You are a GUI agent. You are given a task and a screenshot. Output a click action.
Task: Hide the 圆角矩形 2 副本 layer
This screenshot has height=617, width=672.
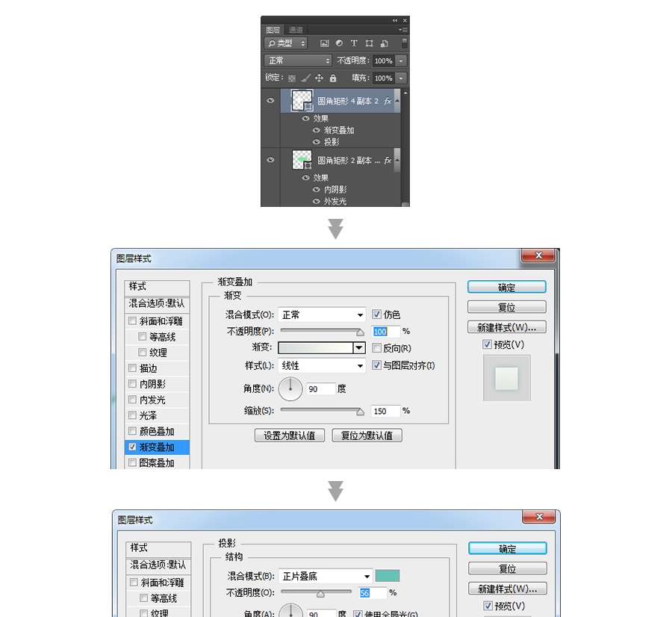(270, 160)
